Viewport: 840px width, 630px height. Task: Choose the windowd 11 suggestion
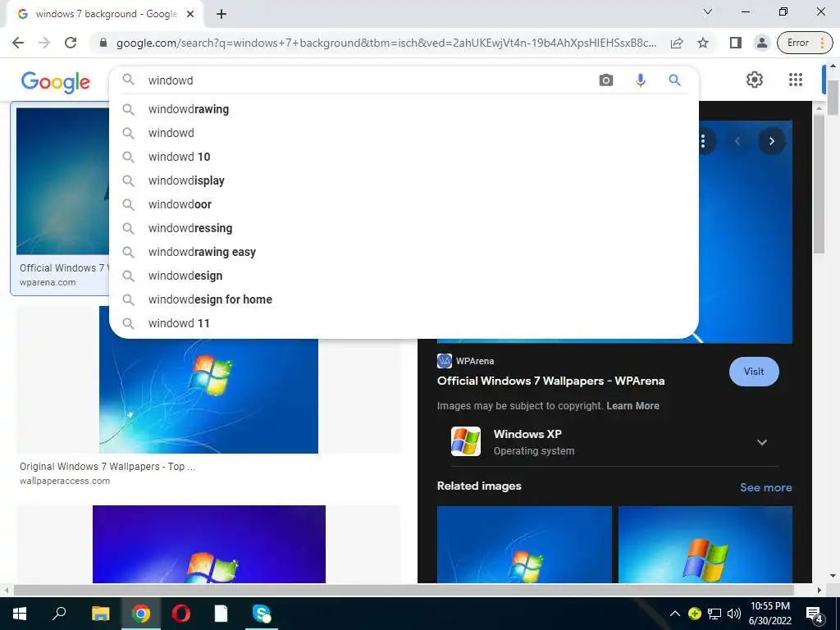(x=404, y=323)
